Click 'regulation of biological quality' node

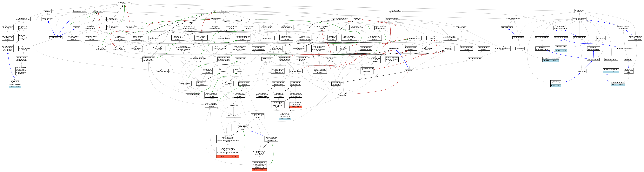[163, 71]
